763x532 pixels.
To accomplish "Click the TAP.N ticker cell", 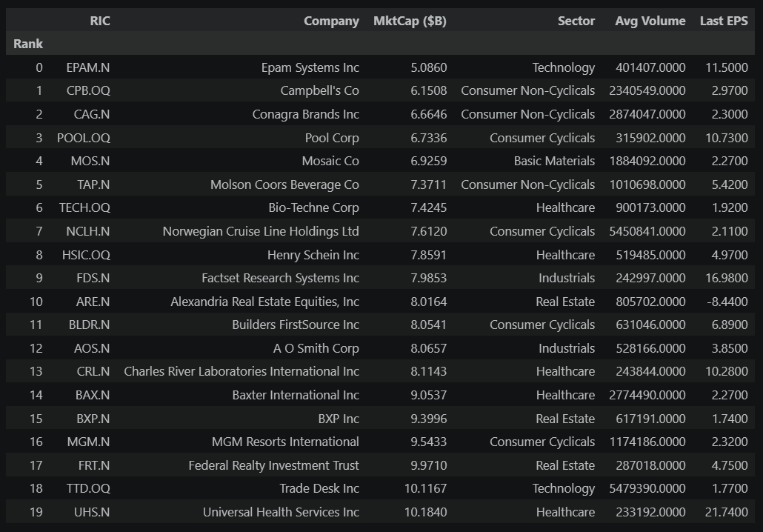I will [x=93, y=184].
